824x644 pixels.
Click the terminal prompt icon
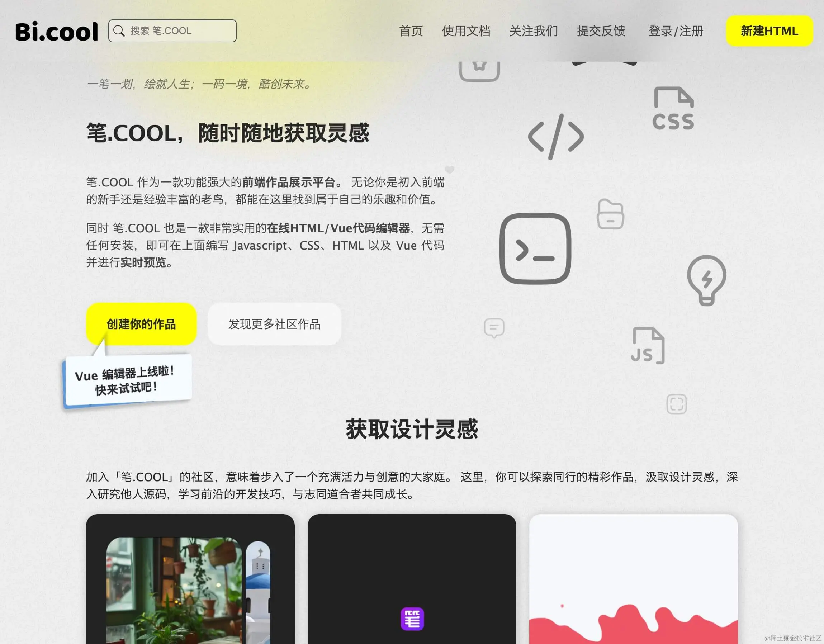click(535, 248)
